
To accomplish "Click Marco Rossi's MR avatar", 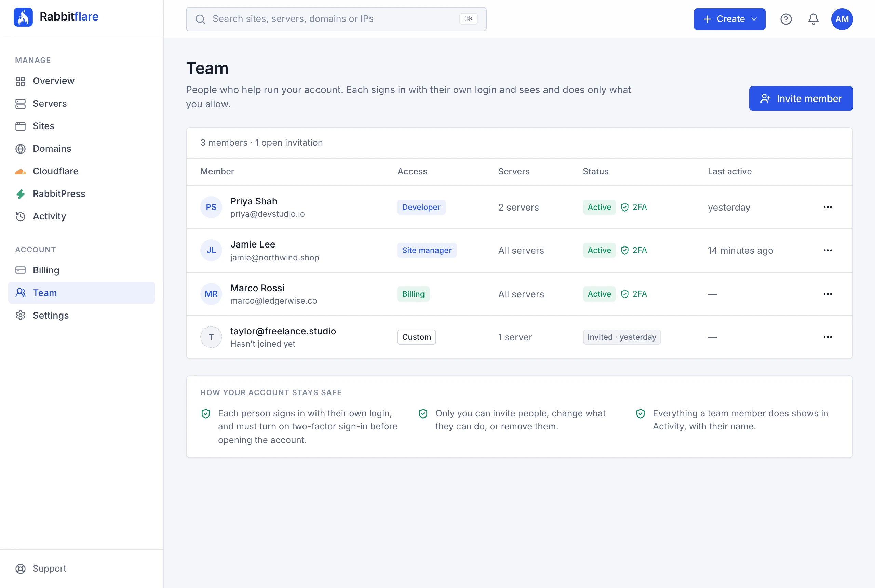I will tap(211, 294).
